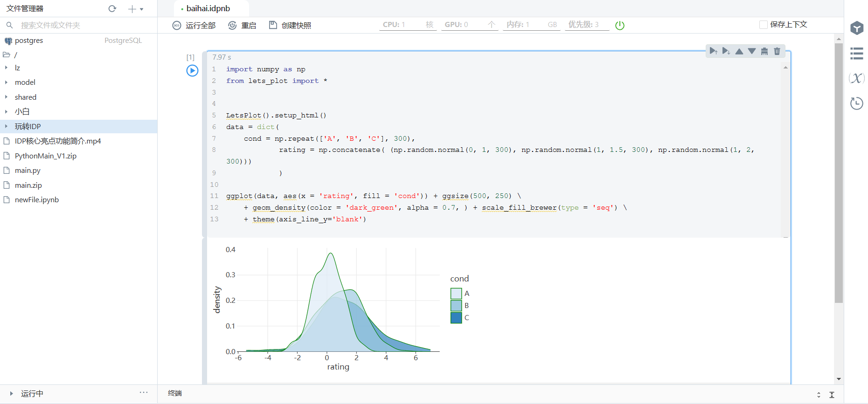Toggle the 保存上下文 checkbox

click(x=764, y=25)
